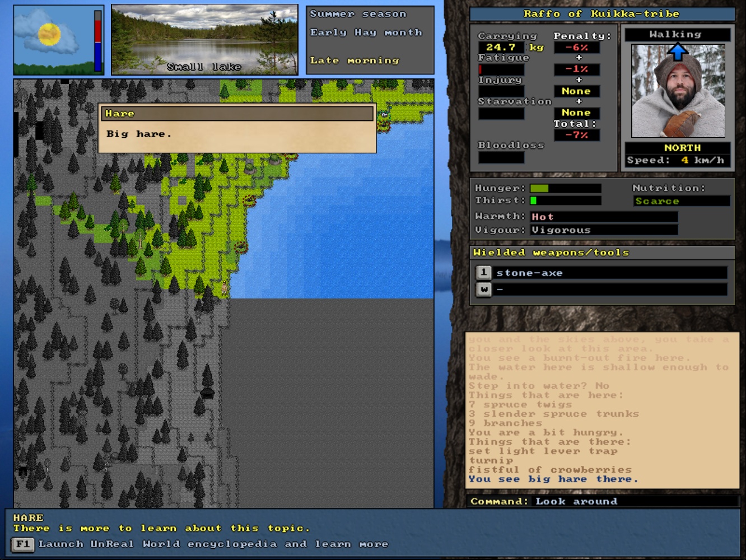Click the Bloodloss level bar
Screen dimensions: 746x560
click(501, 157)
